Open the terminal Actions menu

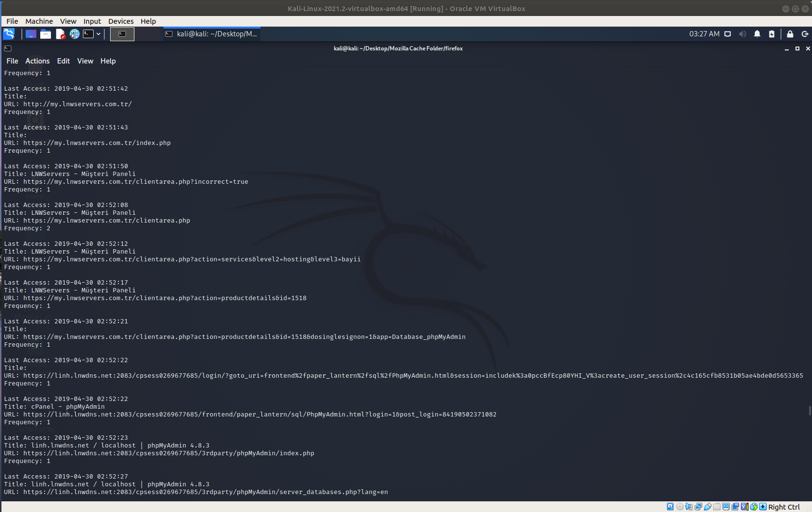[37, 61]
